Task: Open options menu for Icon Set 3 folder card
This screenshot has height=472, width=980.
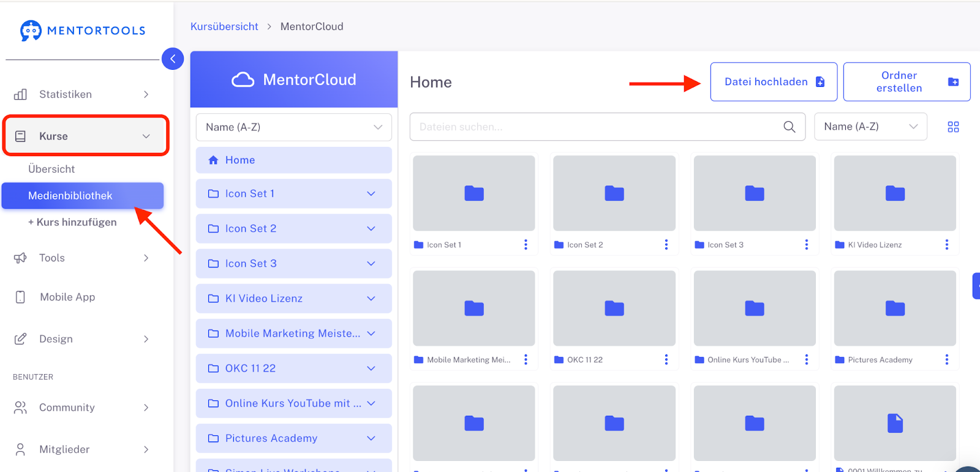Action: coord(806,244)
